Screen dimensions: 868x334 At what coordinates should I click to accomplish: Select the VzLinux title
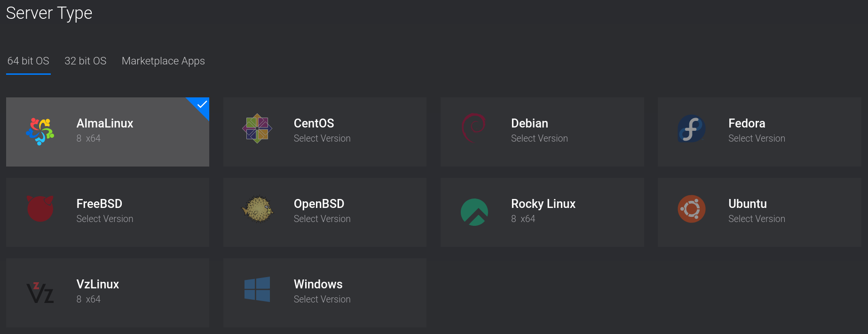(98, 284)
